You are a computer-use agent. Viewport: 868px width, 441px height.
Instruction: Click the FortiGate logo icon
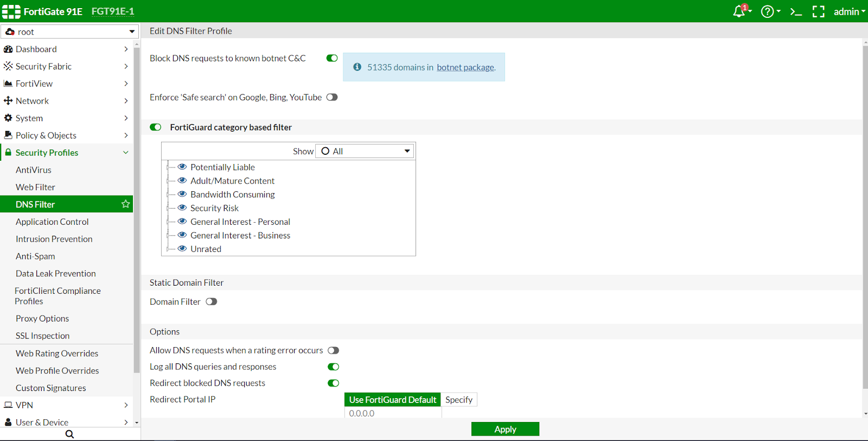[11, 11]
